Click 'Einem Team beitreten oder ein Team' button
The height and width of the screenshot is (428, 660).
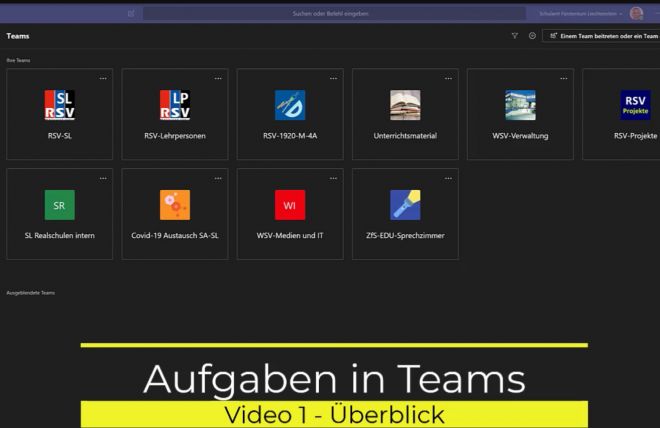[x=601, y=36]
